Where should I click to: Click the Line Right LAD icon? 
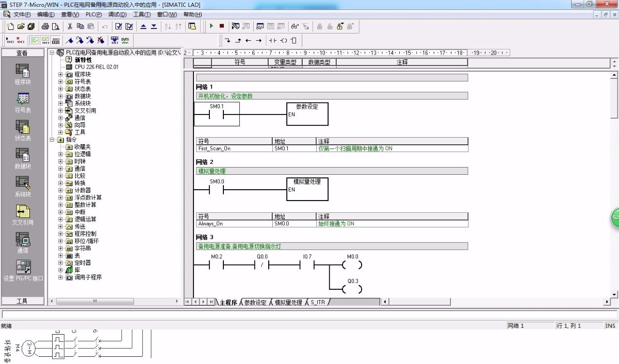point(258,40)
